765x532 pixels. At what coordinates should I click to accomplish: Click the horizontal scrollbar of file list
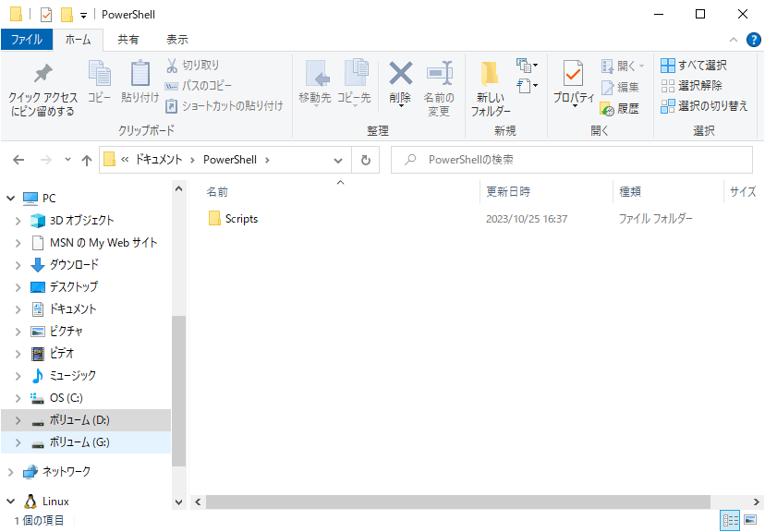(457, 502)
